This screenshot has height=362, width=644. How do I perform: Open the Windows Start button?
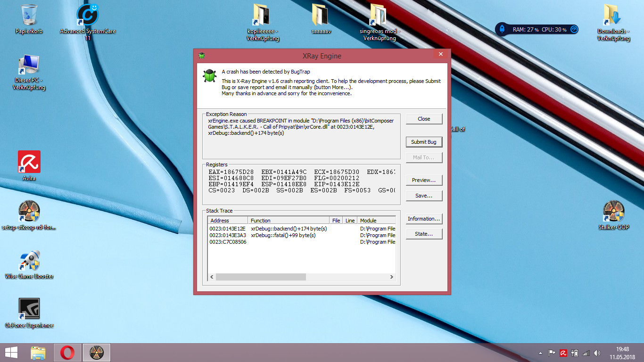11,353
